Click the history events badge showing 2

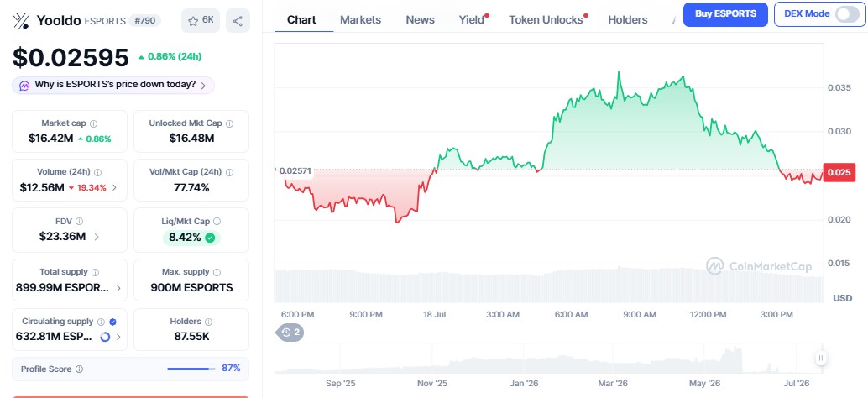click(290, 333)
